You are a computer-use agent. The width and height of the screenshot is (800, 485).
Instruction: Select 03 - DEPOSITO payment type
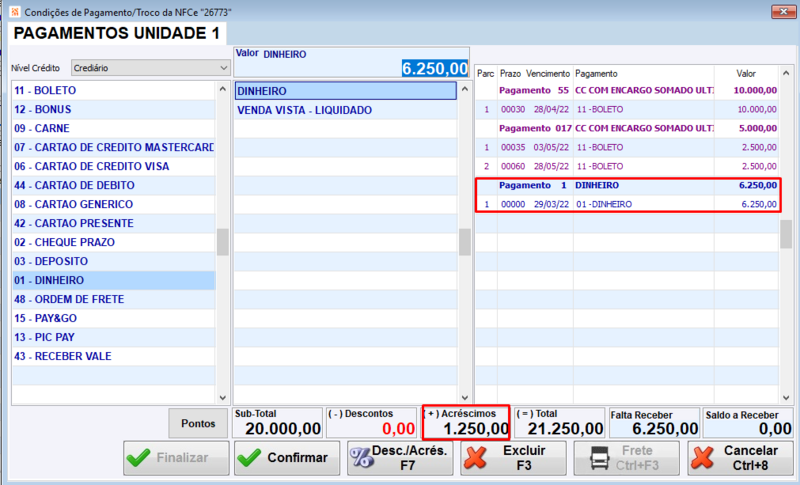pos(114,261)
